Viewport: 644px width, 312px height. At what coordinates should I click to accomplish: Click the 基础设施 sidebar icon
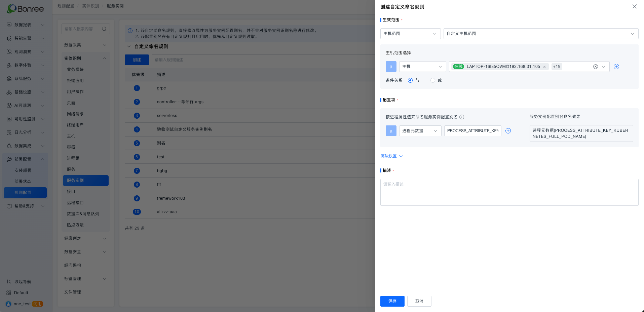[x=9, y=92]
